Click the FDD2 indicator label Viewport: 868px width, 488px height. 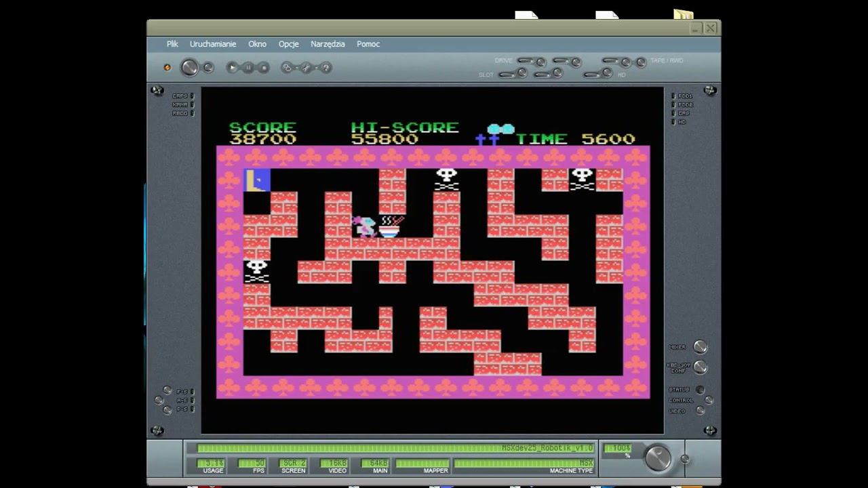tap(685, 105)
